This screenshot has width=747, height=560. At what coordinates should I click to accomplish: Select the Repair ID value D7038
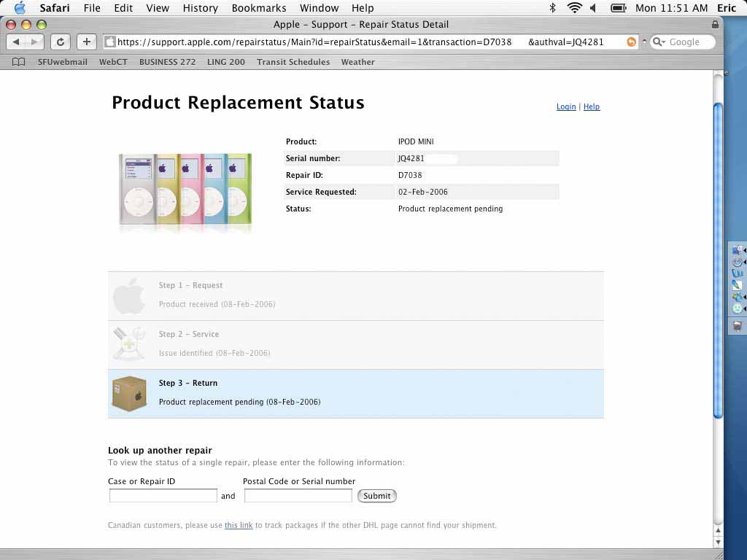click(410, 175)
